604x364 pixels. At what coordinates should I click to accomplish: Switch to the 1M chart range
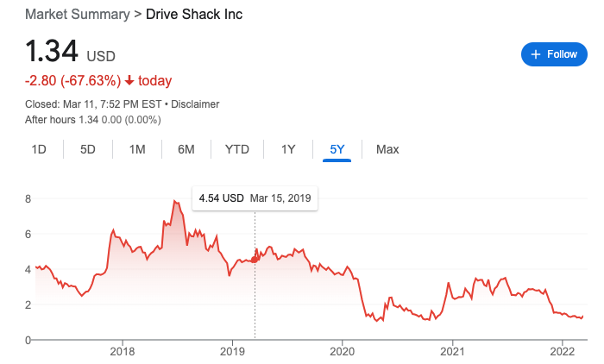[137, 149]
